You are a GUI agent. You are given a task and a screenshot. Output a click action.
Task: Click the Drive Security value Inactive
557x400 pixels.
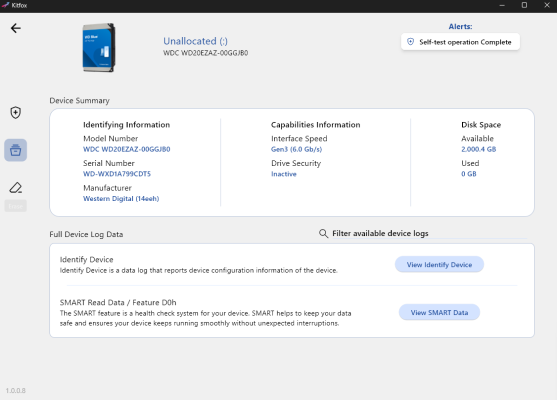[x=284, y=174]
